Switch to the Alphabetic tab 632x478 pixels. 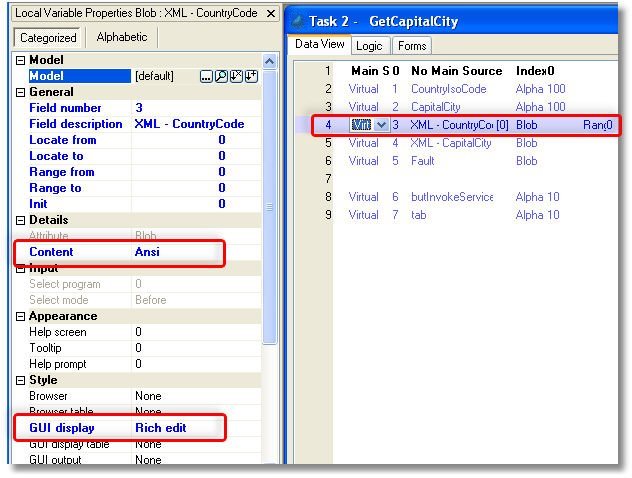click(122, 37)
